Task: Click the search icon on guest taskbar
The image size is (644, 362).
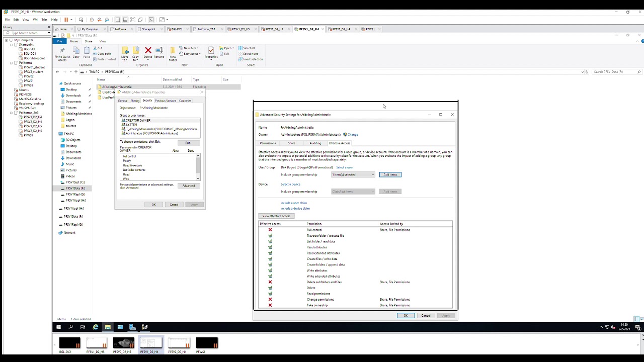Action: (x=71, y=327)
